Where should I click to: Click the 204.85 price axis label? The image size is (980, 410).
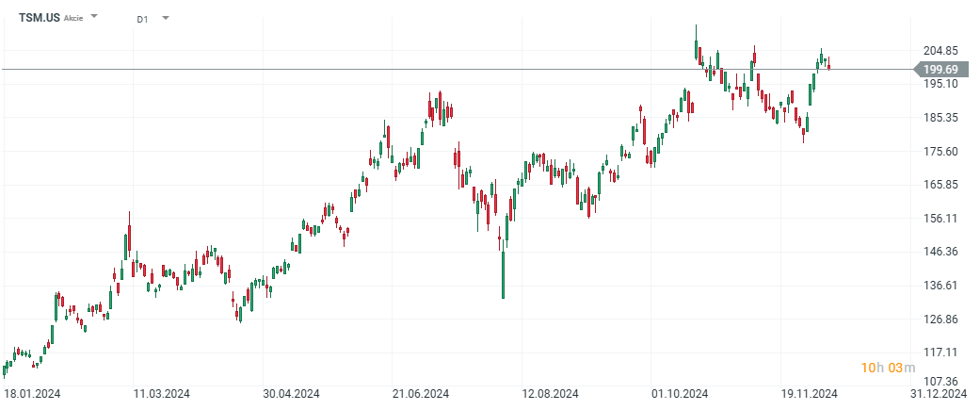940,51
